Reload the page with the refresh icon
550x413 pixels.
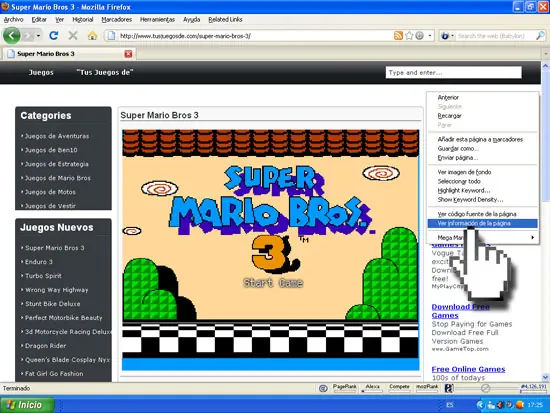(x=54, y=35)
